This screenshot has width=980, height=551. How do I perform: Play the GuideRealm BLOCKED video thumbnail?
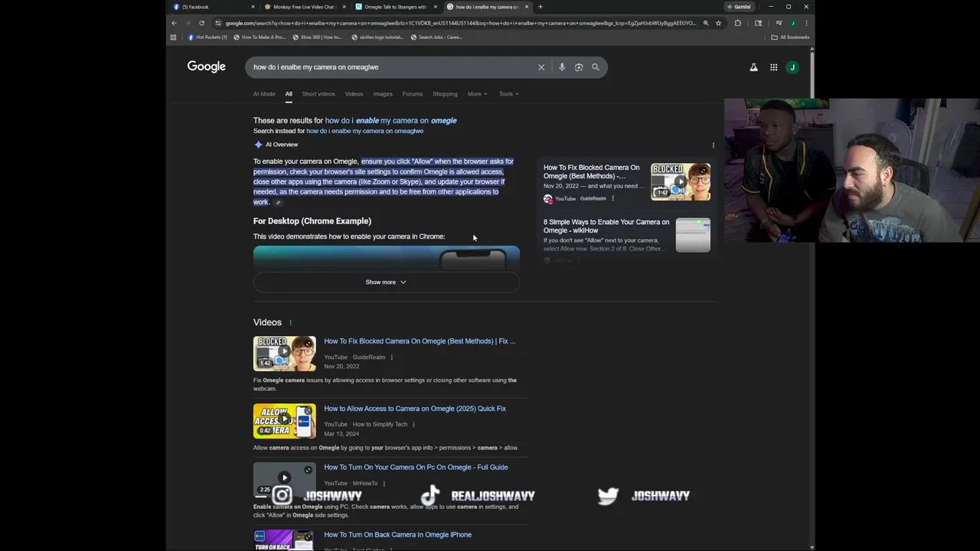point(284,354)
